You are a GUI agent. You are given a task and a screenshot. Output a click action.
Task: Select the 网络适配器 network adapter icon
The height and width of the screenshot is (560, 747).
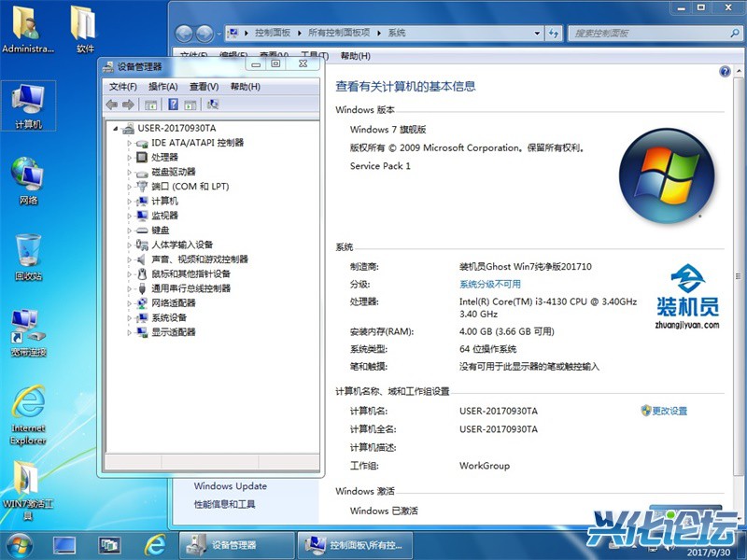click(x=142, y=302)
